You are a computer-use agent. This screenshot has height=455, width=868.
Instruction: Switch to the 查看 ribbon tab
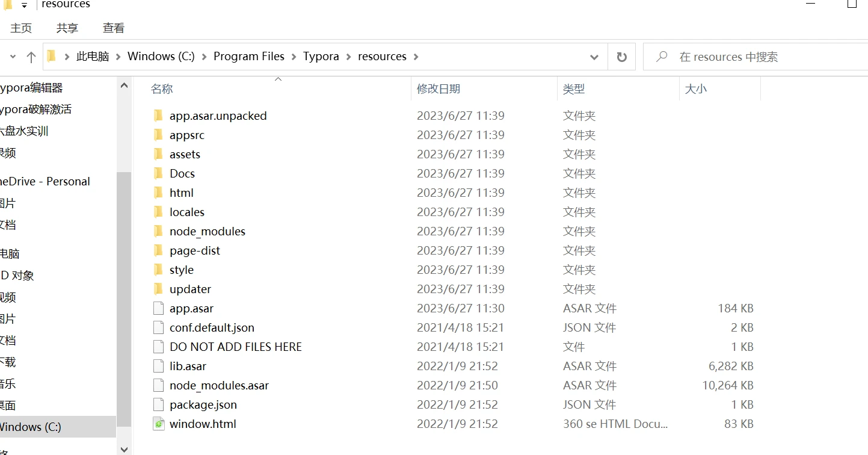point(114,28)
